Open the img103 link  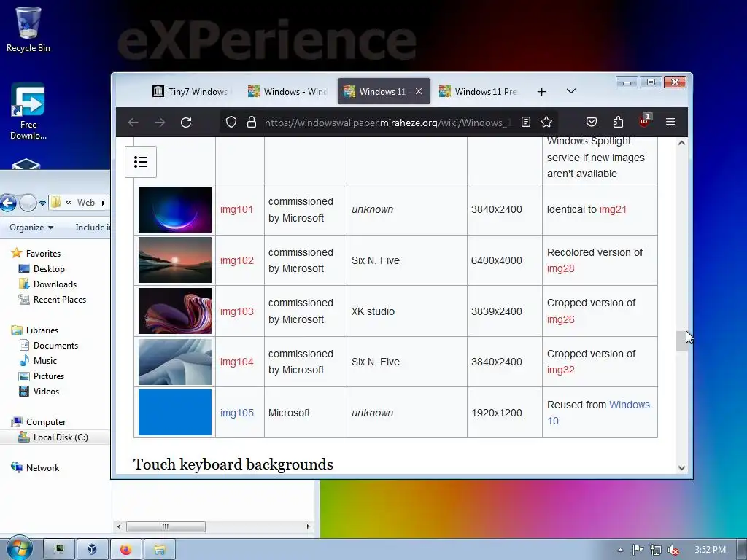pos(237,311)
